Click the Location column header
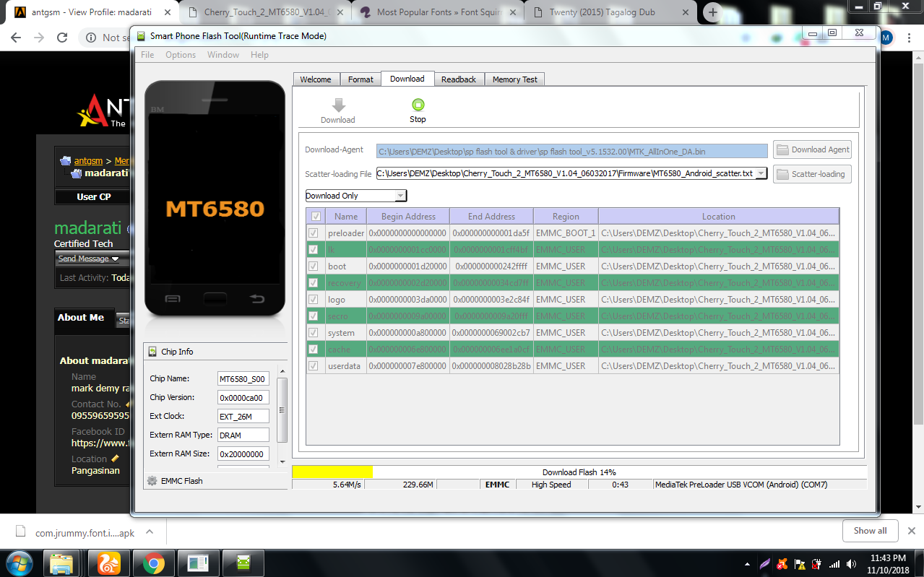Image resolution: width=924 pixels, height=577 pixels. [719, 217]
